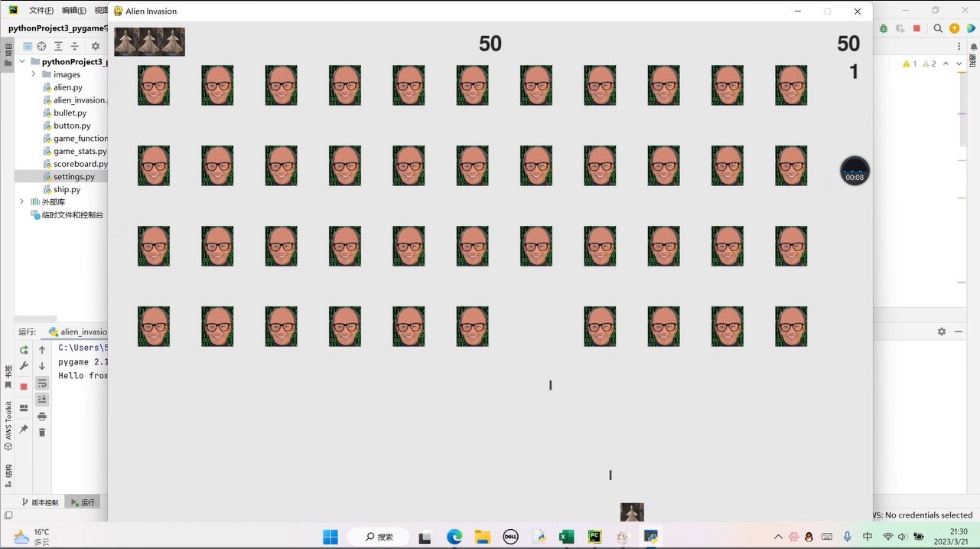Click the Locate current file crosshair icon
This screenshot has height=549, width=980.
click(42, 47)
